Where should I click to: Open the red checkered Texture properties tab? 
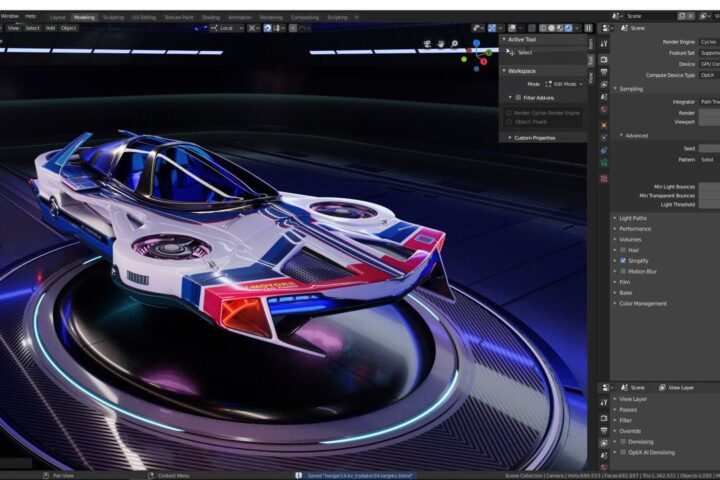[604, 178]
